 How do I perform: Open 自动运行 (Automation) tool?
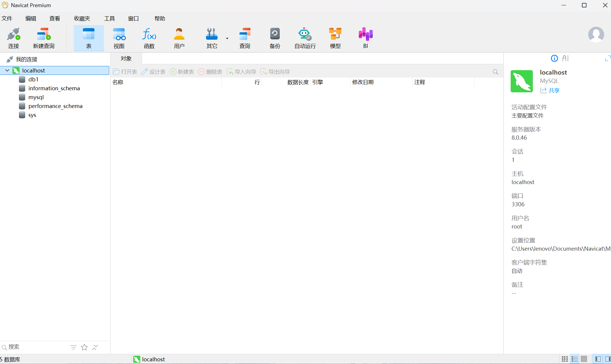click(305, 38)
